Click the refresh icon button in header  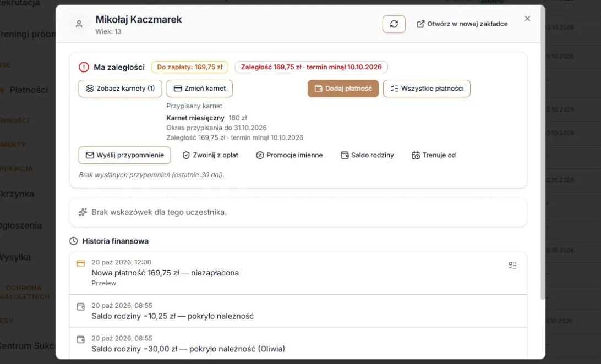[394, 24]
